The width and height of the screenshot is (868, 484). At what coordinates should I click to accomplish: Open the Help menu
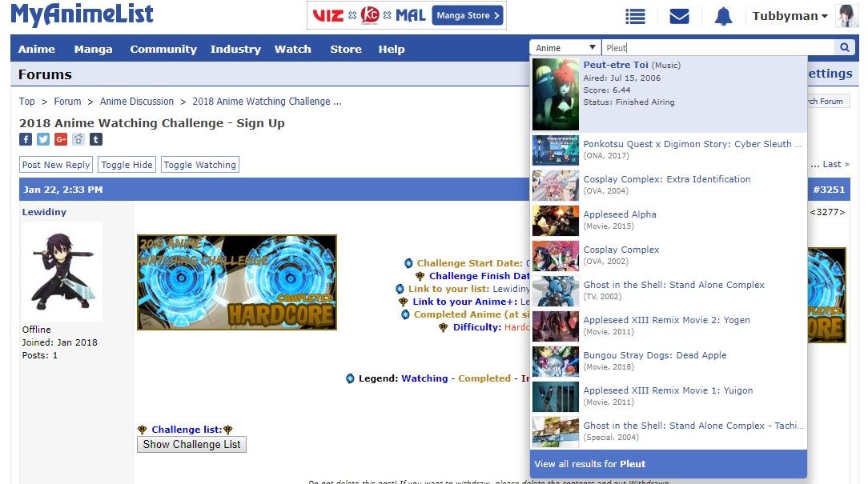pos(392,49)
